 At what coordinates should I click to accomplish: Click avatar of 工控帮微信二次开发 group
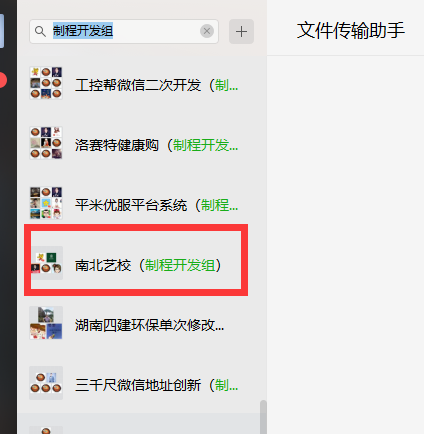tap(46, 83)
